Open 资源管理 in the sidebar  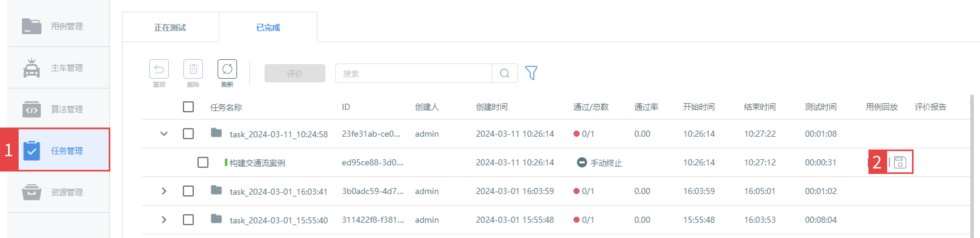(58, 192)
